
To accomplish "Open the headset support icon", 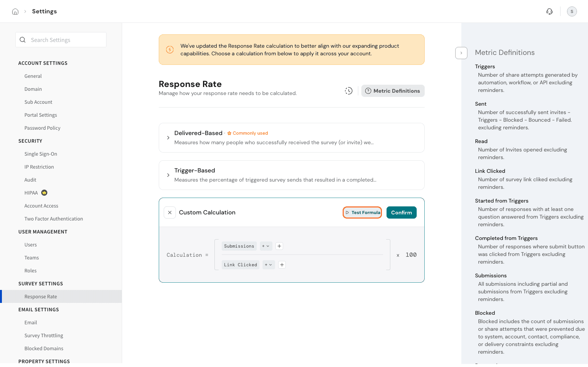I will click(549, 11).
